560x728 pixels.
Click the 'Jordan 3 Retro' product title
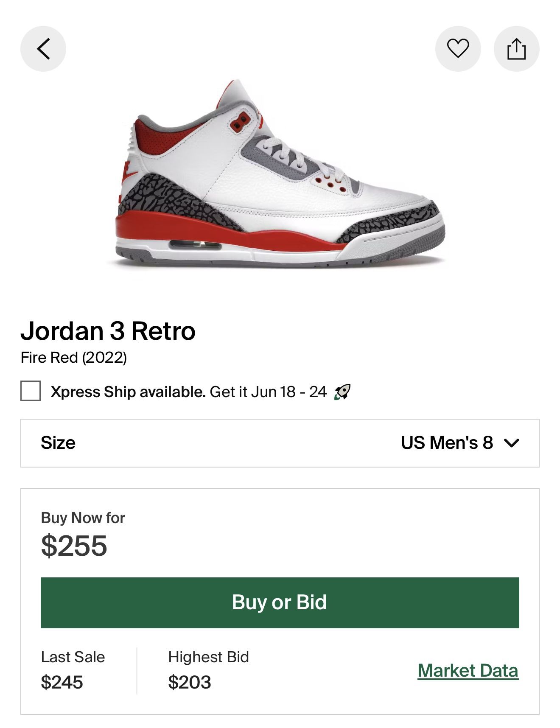[108, 331]
